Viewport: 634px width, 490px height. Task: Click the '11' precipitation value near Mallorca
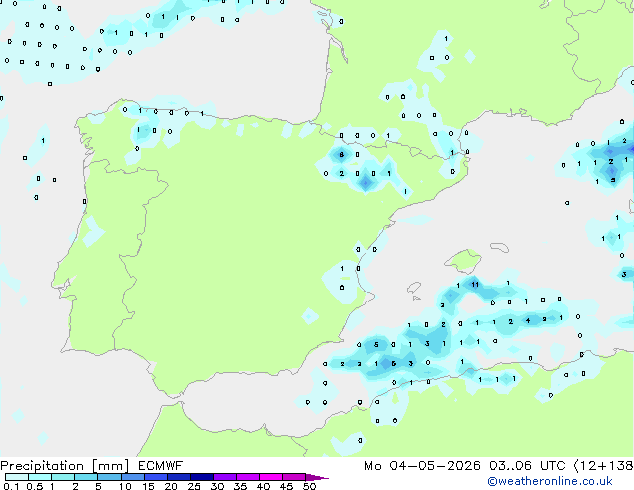click(x=475, y=285)
